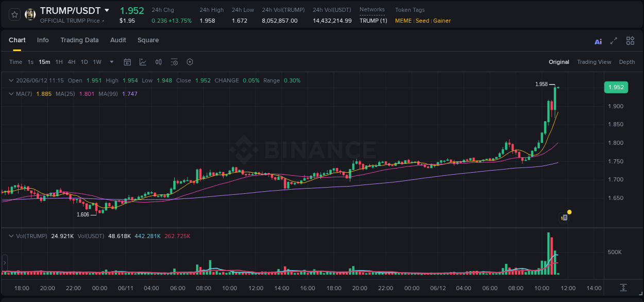Click the MA(25) value 1.801
Image resolution: width=644 pixels, height=302 pixels.
(87, 94)
